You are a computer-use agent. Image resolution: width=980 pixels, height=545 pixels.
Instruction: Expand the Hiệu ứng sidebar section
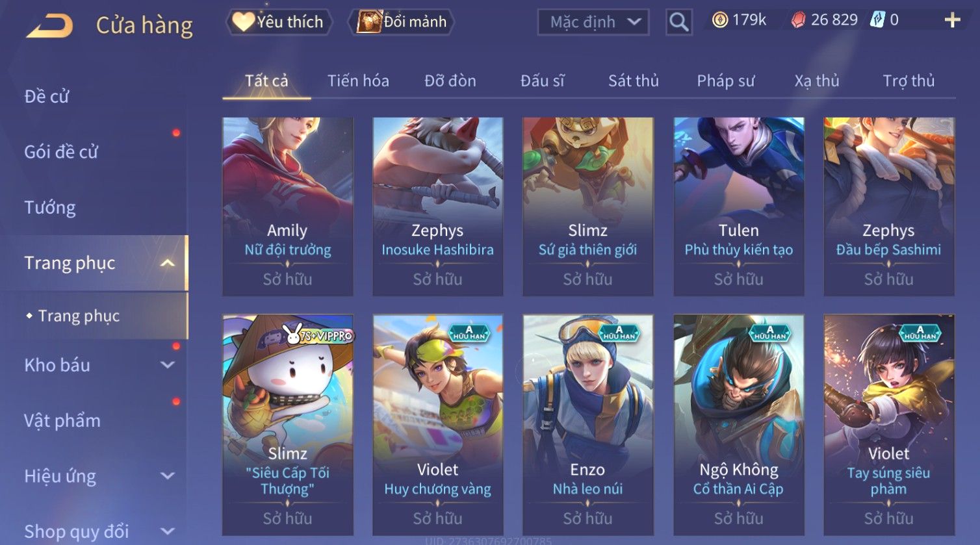pyautogui.click(x=168, y=475)
